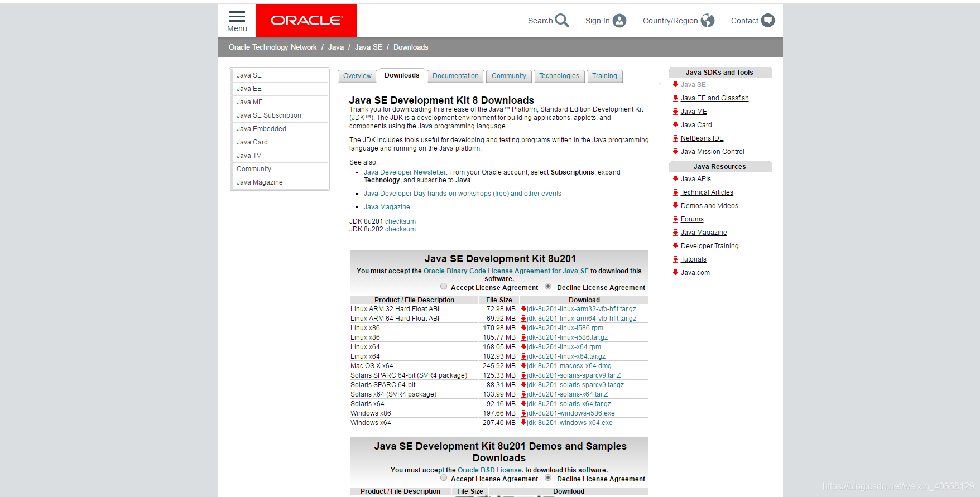The image size is (980, 497).
Task: Click the Oracle logo
Action: tap(306, 21)
